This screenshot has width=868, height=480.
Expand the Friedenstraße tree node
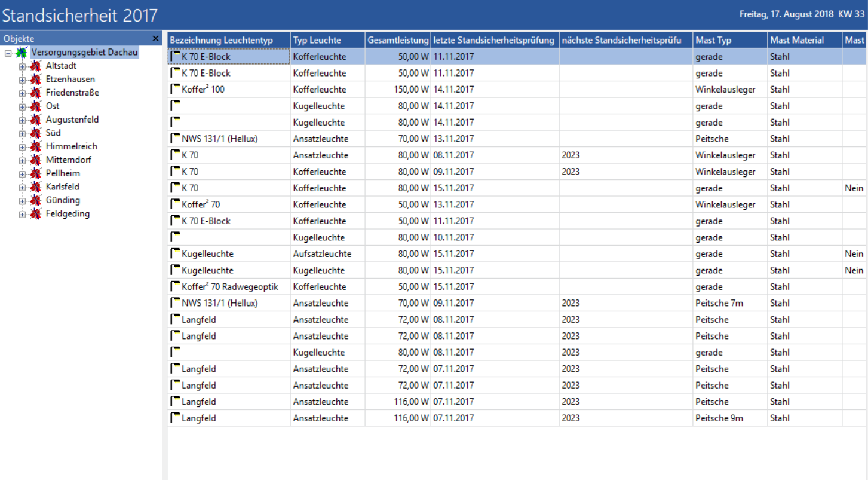pos(22,93)
